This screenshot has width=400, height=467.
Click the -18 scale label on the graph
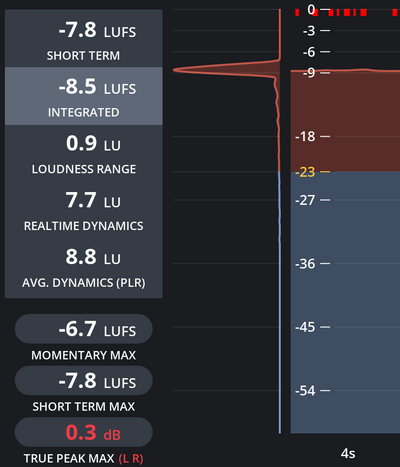pos(305,136)
